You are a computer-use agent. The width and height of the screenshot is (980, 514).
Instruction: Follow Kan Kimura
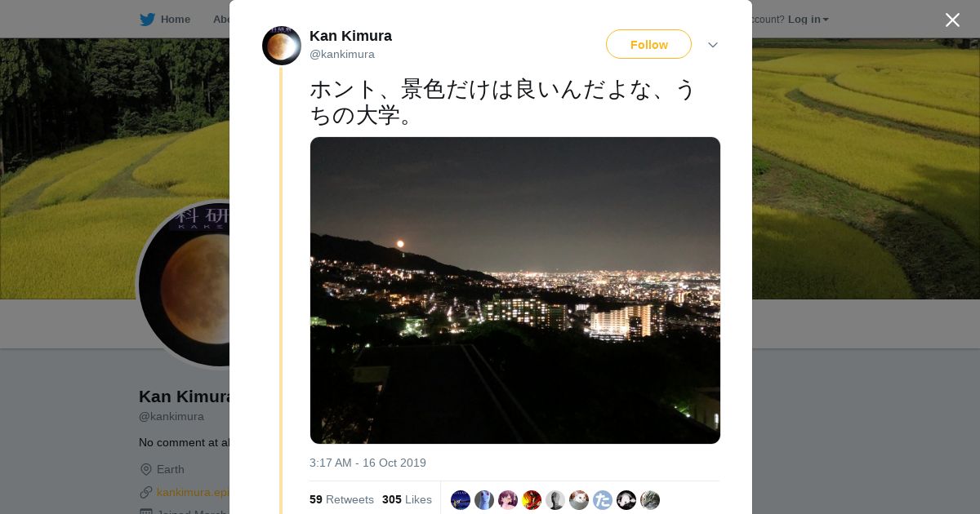click(648, 44)
